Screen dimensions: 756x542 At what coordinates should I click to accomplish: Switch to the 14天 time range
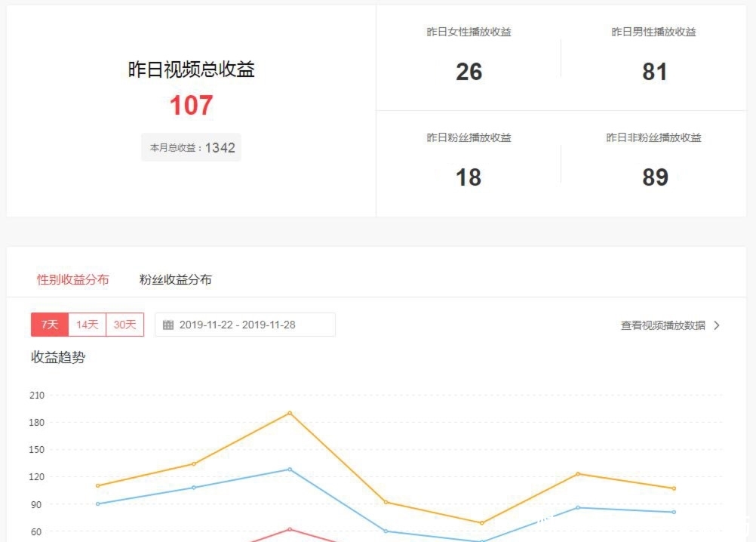click(88, 325)
